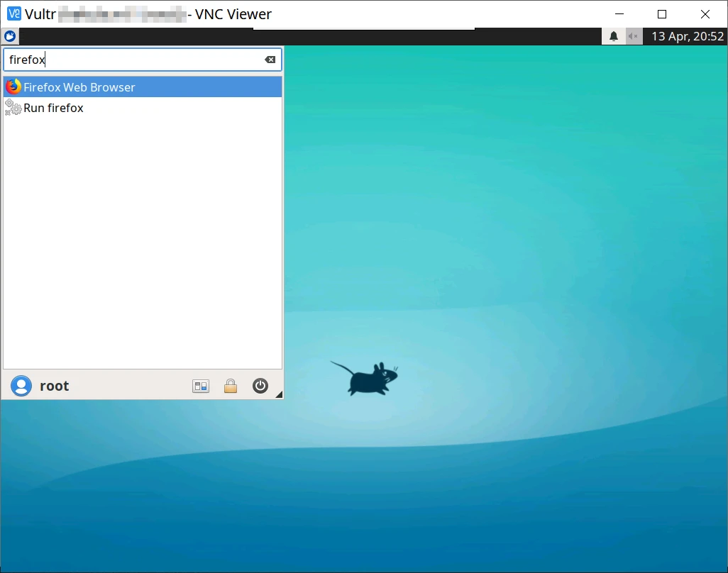Open All Settings from menu footer
Screen dimensions: 728x573
[201, 386]
